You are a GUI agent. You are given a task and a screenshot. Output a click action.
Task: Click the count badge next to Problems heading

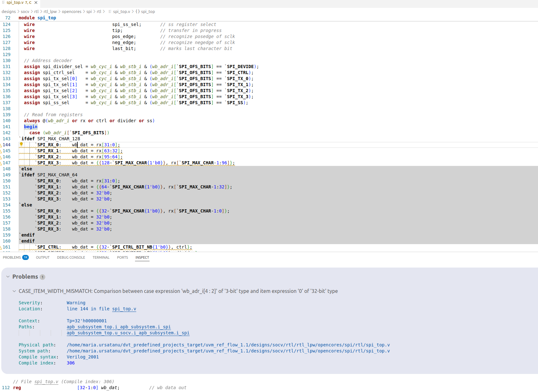click(x=42, y=277)
